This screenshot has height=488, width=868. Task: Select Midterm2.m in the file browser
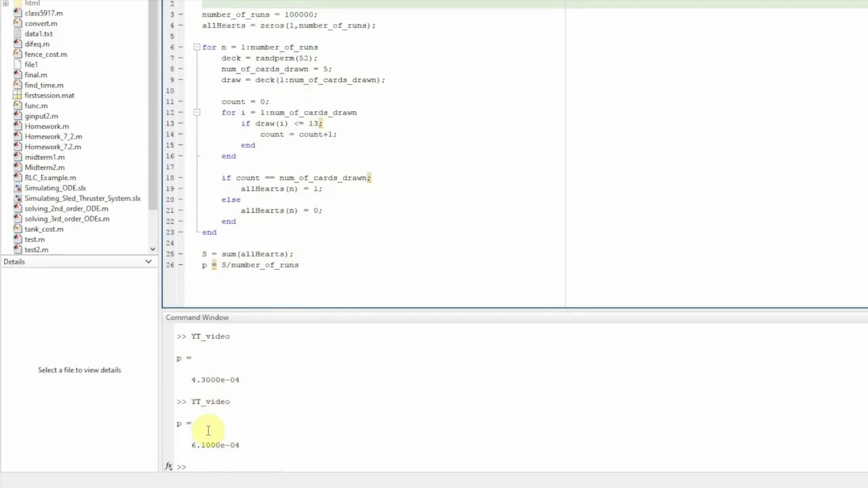point(44,167)
